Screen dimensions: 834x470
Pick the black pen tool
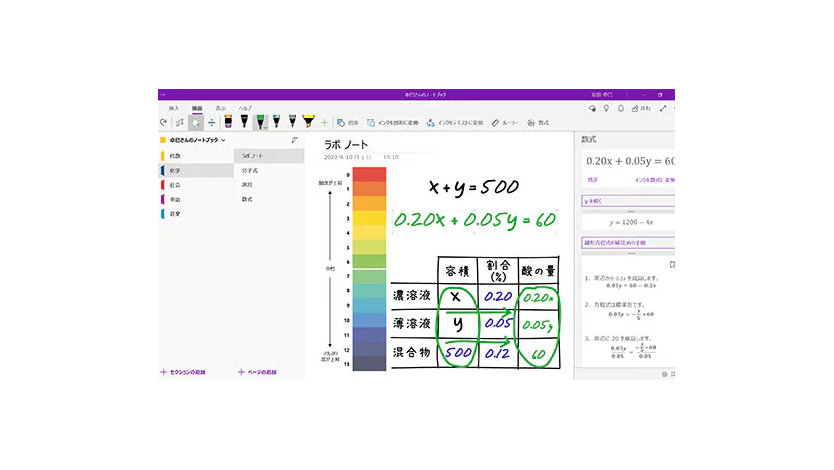244,122
